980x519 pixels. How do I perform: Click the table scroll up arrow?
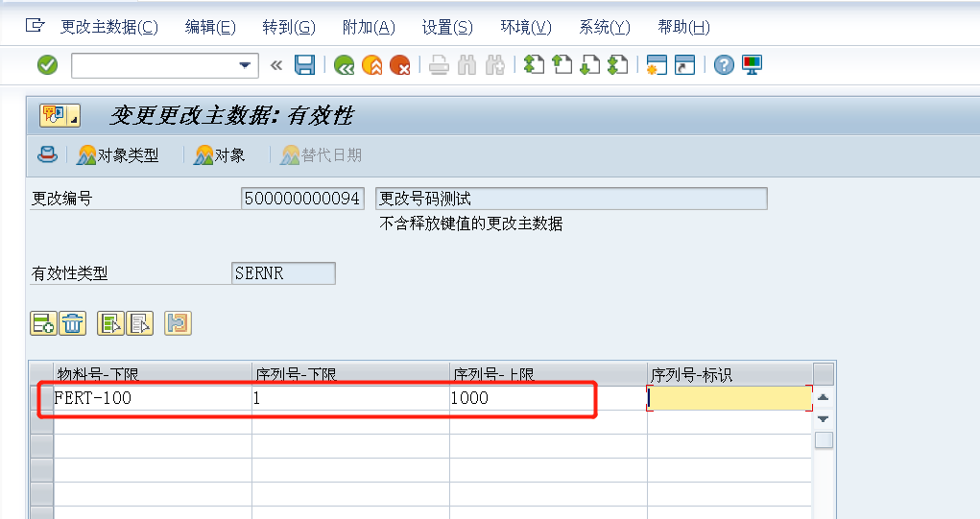pos(824,396)
